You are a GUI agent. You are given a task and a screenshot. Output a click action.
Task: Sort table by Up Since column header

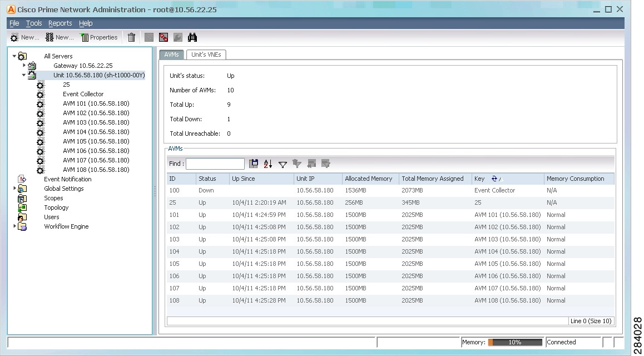(261, 179)
